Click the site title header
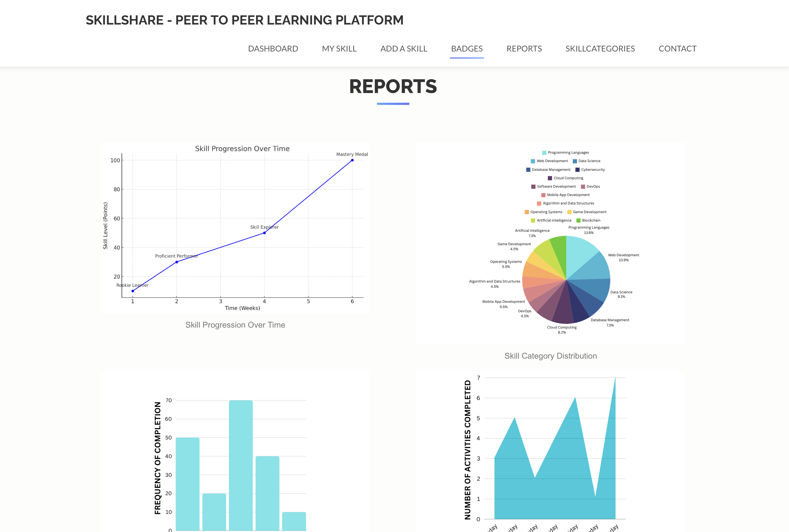 (244, 20)
